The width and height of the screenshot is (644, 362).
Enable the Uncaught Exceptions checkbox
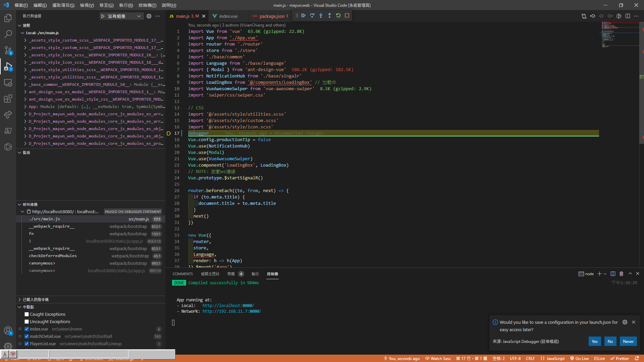point(26,322)
